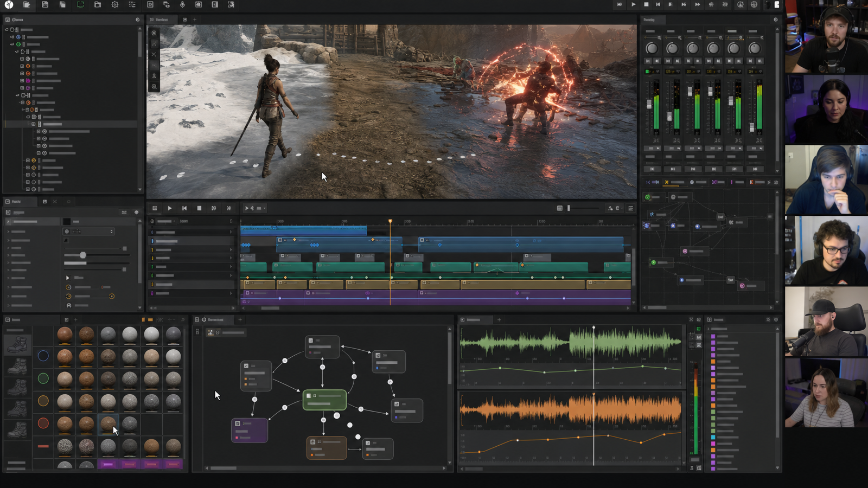The height and width of the screenshot is (488, 868).
Task: Click the crosshair globe icon at top right
Action: pos(754,4)
